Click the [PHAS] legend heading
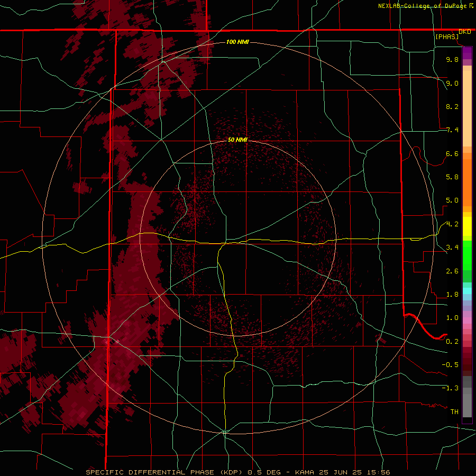Viewport: 476px width, 476px height. pyautogui.click(x=447, y=36)
